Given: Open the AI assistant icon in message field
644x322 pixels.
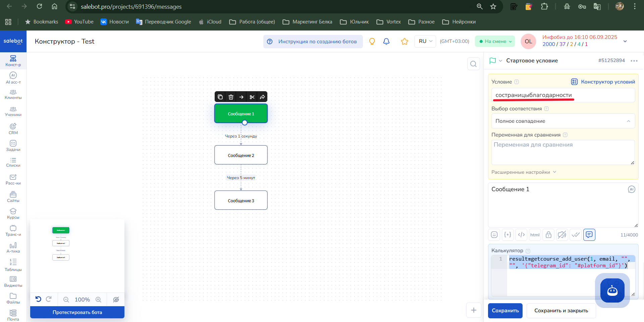Looking at the screenshot, I should [x=631, y=190].
